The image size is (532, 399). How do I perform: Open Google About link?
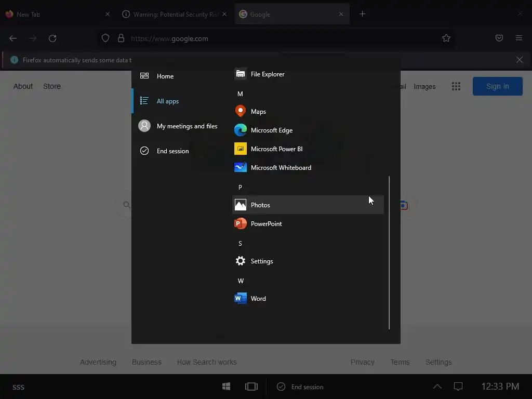pyautogui.click(x=23, y=86)
